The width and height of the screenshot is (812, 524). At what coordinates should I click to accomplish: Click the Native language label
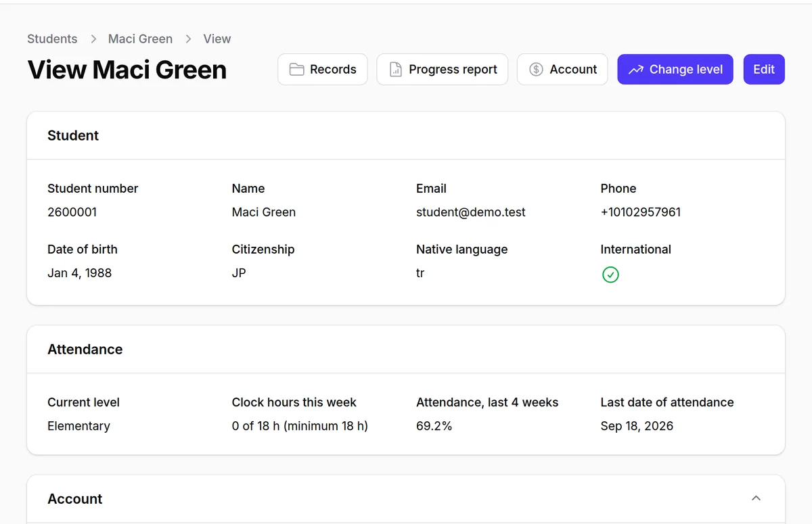[x=461, y=249]
